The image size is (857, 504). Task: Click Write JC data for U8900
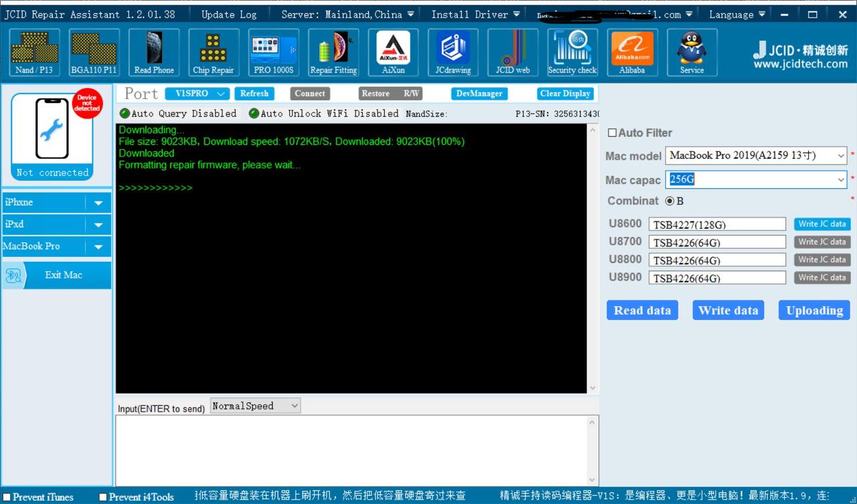822,278
